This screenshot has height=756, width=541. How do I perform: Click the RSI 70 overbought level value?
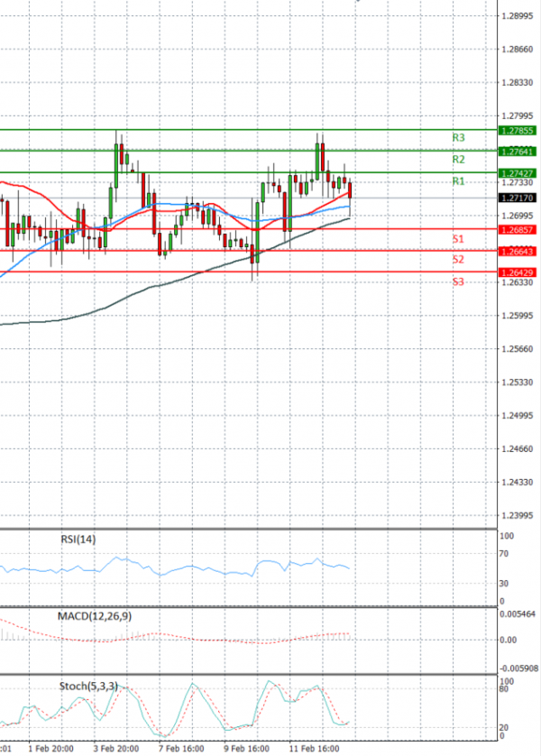[504, 554]
